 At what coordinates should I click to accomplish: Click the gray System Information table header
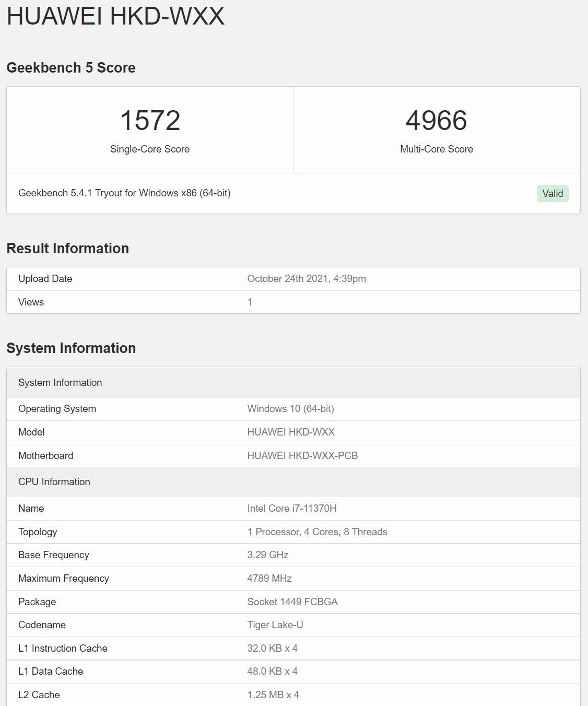(293, 383)
